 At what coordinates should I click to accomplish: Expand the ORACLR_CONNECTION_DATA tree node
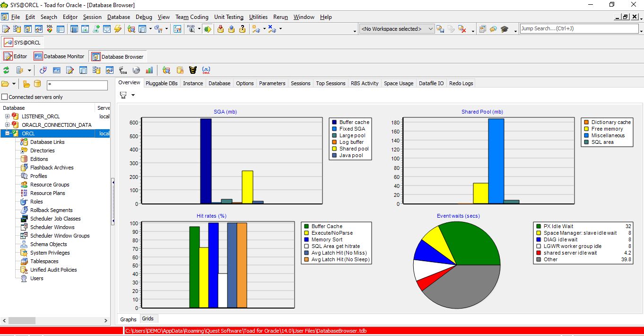coord(7,125)
